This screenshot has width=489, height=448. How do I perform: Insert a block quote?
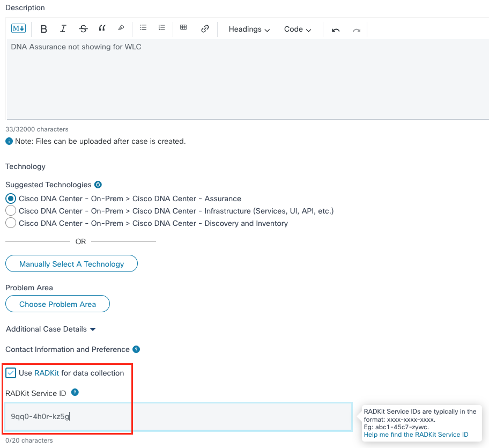(102, 28)
